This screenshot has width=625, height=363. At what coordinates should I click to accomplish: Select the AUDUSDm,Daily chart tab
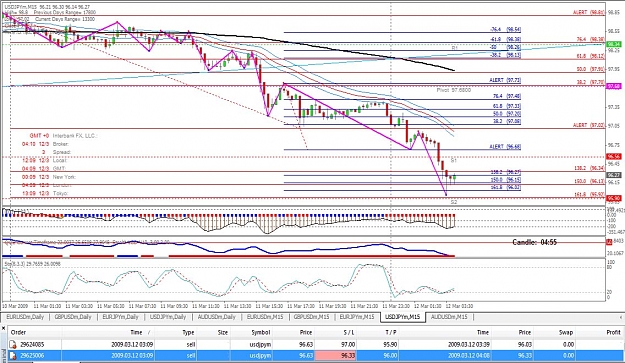[x=216, y=317]
